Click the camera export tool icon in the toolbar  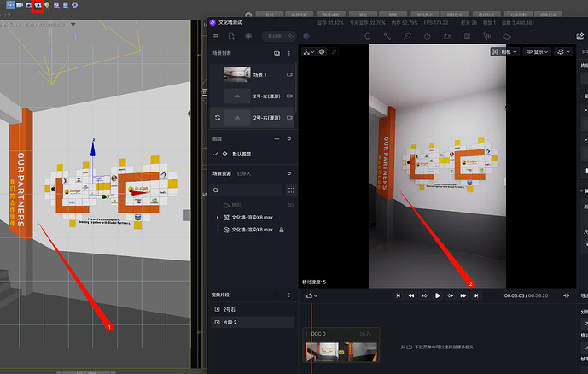coord(447,37)
